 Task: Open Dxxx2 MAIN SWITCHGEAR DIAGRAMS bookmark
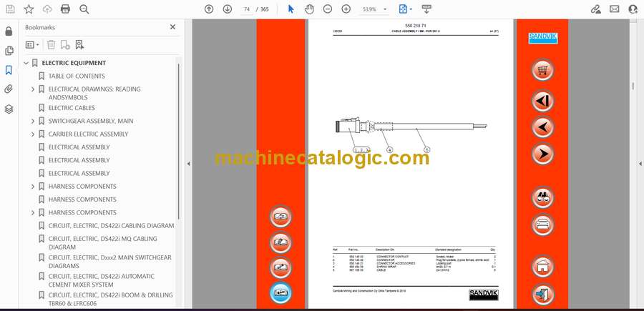[x=109, y=262]
